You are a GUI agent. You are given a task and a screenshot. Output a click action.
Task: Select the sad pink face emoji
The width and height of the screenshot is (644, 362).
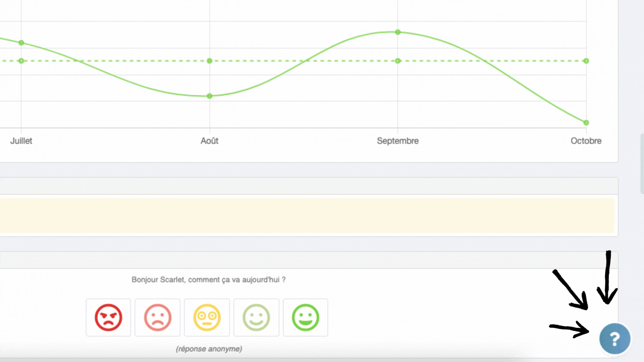(x=158, y=317)
